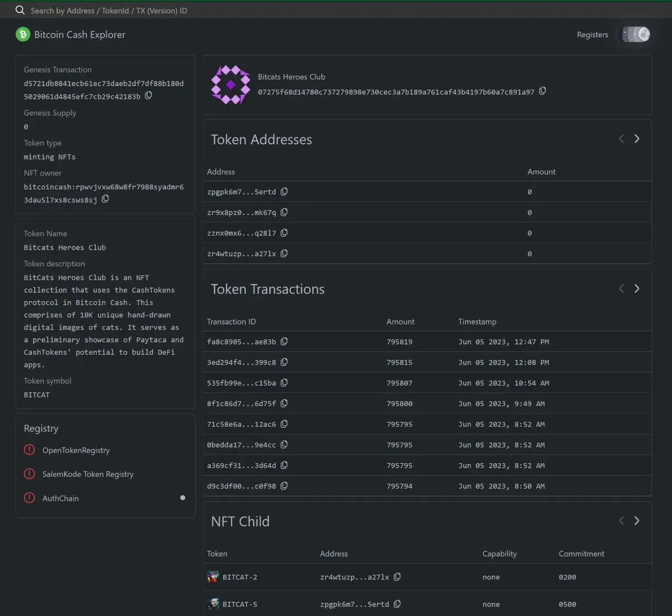Copy transaction ID d9c3df00...c0f98
The height and width of the screenshot is (616, 672).
coord(284,485)
